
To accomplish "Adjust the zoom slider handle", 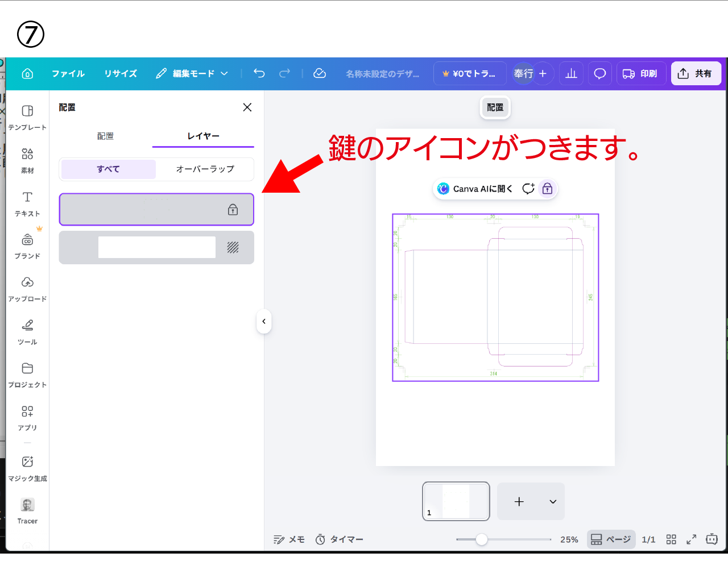I will 482,539.
